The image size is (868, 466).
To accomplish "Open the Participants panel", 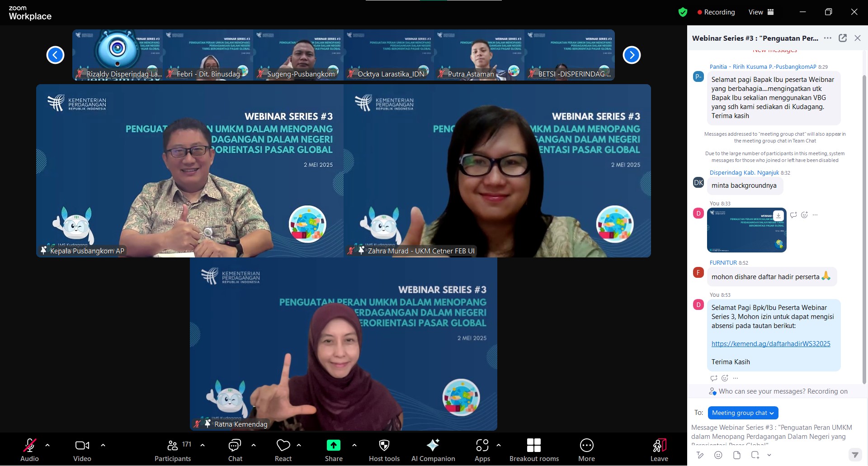I will 172,450.
